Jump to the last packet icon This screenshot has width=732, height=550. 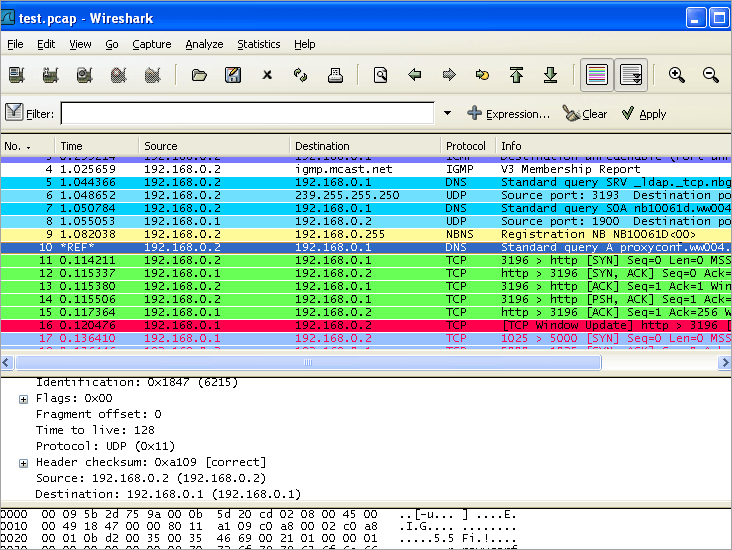point(550,75)
